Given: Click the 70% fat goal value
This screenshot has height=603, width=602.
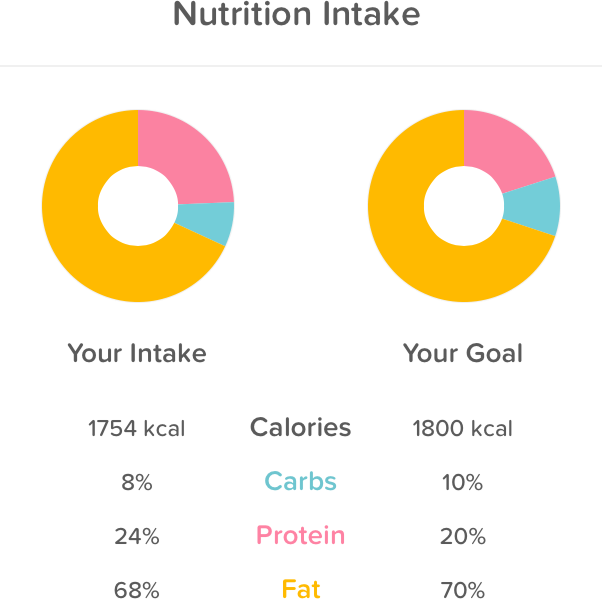Looking at the screenshot, I should (462, 590).
